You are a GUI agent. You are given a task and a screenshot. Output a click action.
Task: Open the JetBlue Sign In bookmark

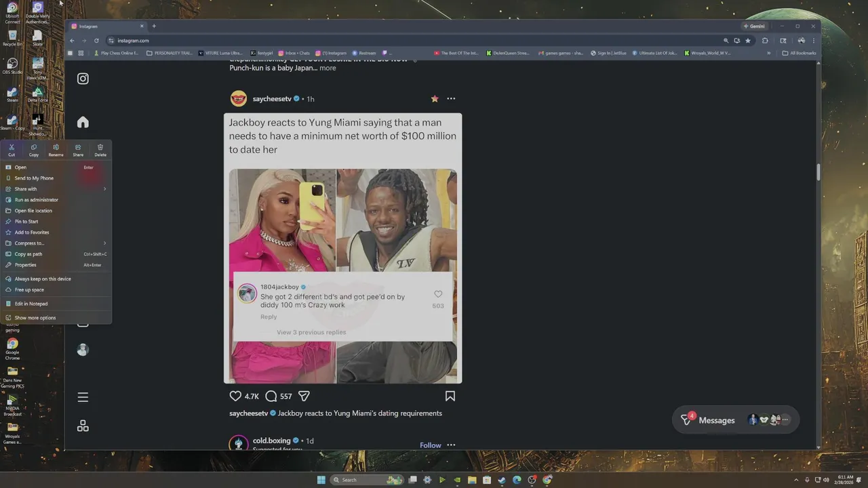[608, 53]
